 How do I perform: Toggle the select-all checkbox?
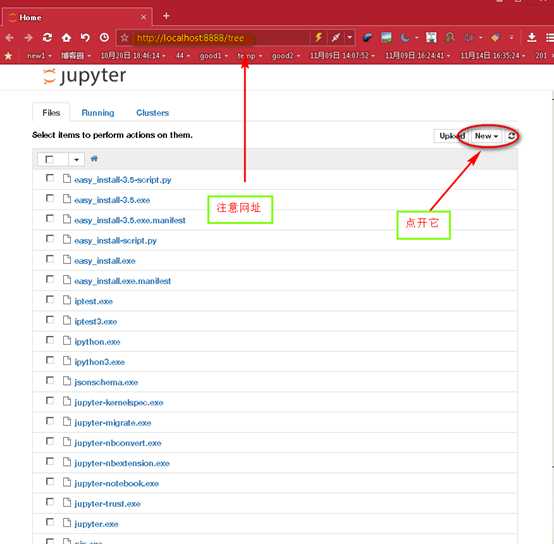(50, 159)
